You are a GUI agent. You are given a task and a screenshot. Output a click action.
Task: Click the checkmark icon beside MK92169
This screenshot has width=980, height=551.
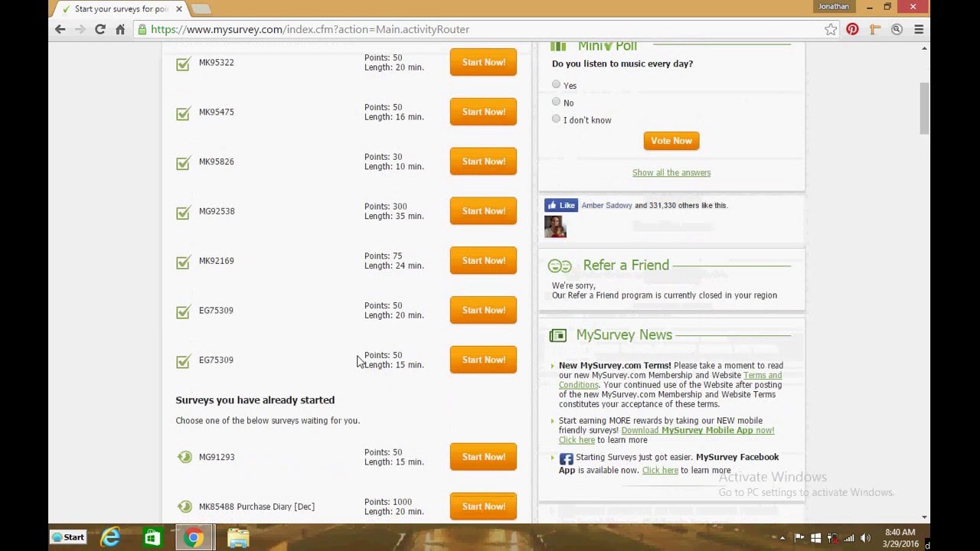coord(183,262)
